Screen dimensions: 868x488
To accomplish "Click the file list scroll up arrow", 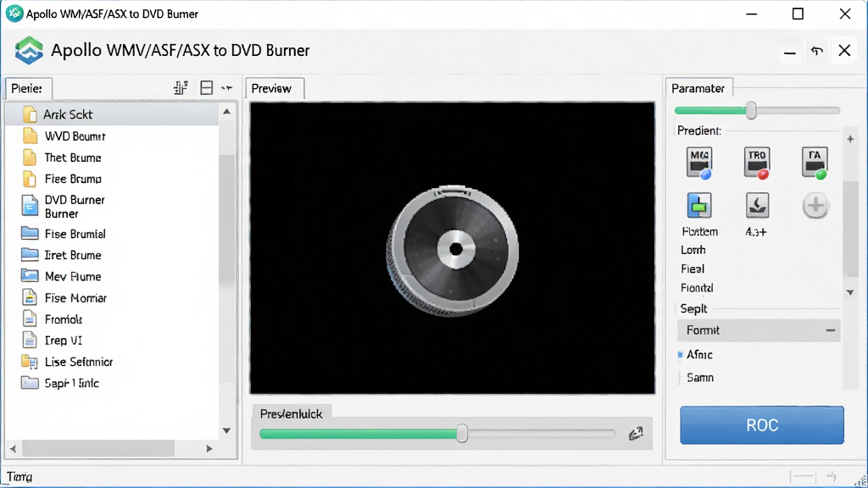I will pos(226,112).
